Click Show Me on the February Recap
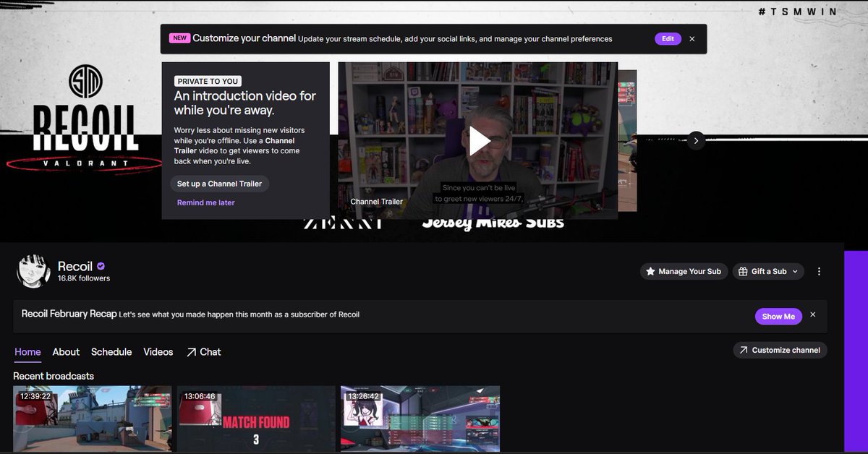Image resolution: width=868 pixels, height=454 pixels. tap(778, 316)
